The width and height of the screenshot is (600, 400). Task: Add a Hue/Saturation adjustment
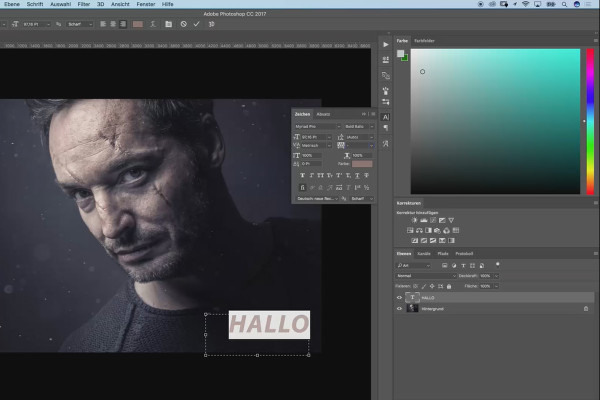(x=410, y=230)
